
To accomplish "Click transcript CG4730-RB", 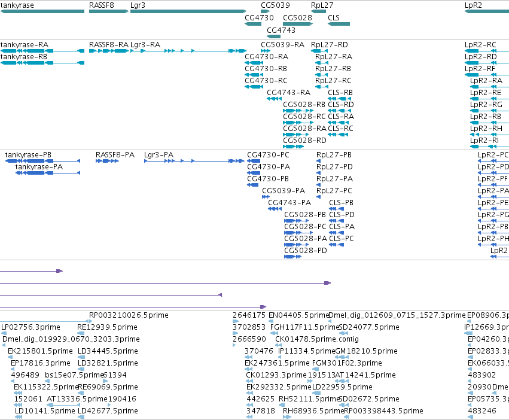I will [266, 69].
